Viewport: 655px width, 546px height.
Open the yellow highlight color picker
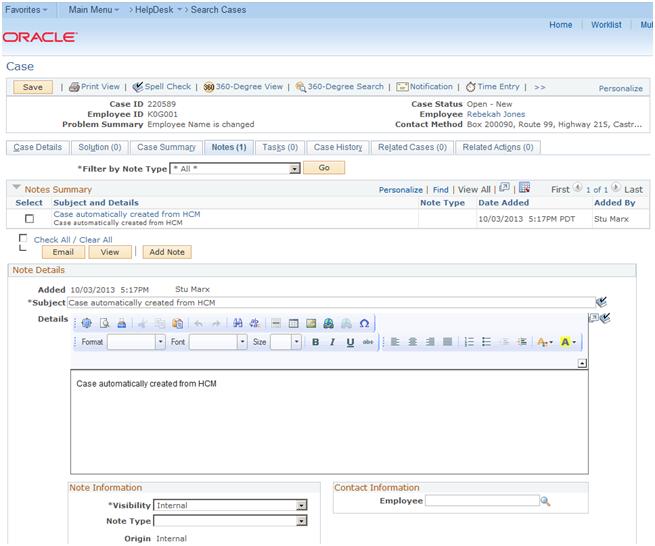coord(569,342)
